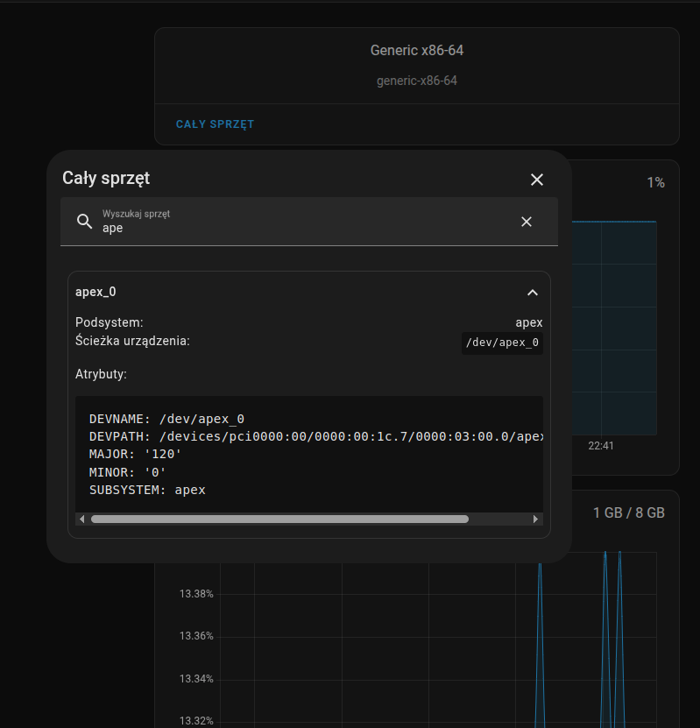This screenshot has height=728, width=700.
Task: Select the MAJOR: '120' line
Action: (135, 454)
